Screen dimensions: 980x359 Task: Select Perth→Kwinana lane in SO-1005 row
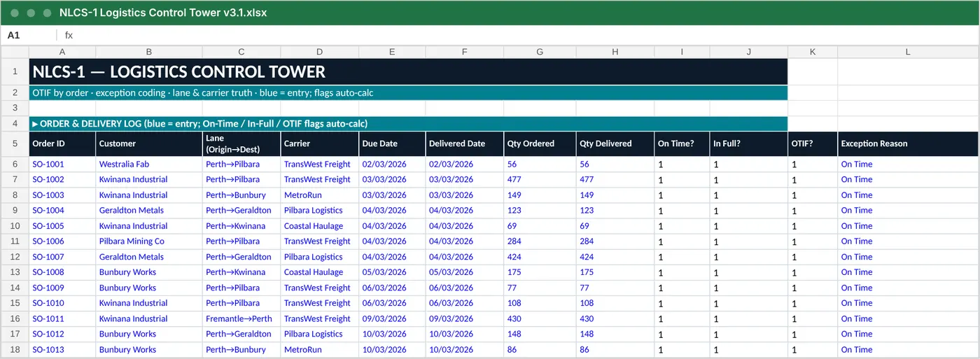click(x=241, y=226)
